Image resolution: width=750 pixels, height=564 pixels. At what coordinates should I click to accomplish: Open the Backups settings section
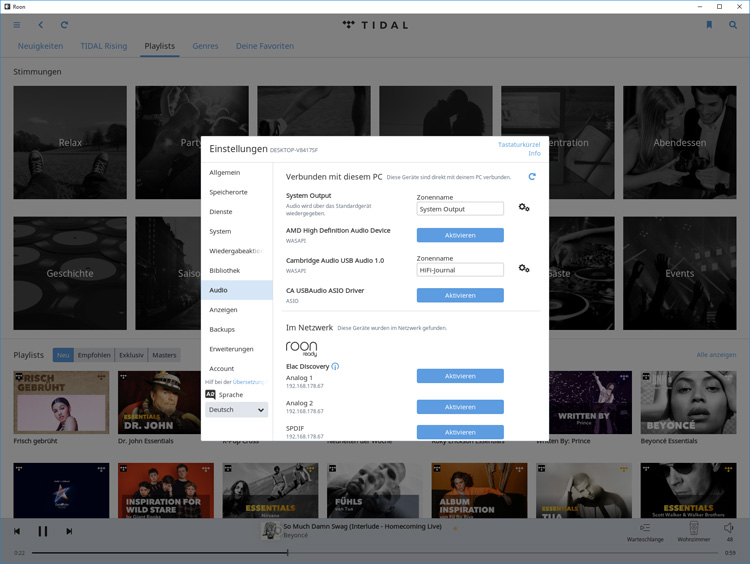click(x=237, y=330)
